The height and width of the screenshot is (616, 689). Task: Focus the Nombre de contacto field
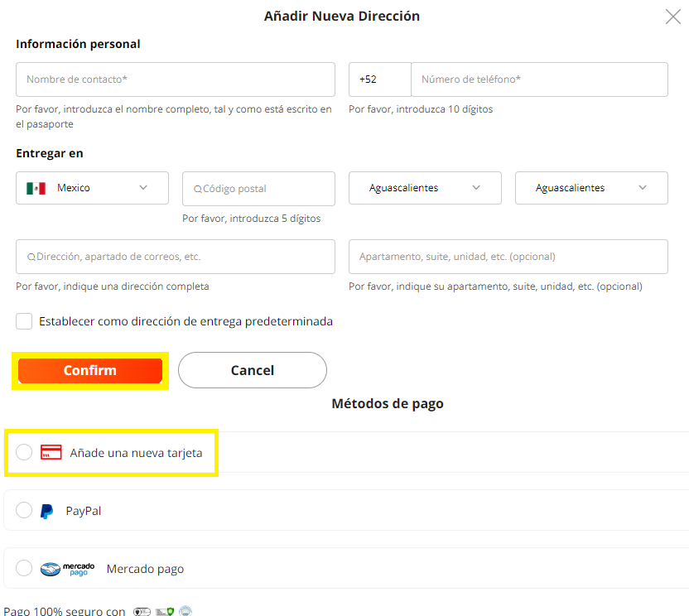(175, 79)
